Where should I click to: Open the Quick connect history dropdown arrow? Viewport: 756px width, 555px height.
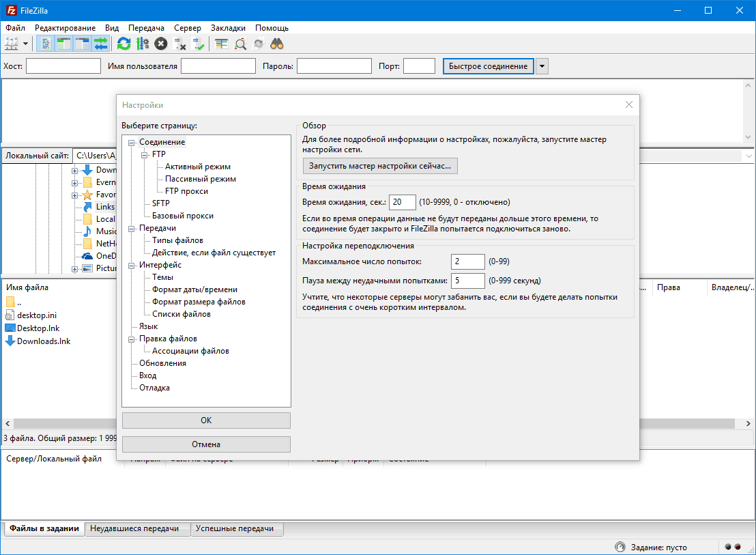click(541, 66)
